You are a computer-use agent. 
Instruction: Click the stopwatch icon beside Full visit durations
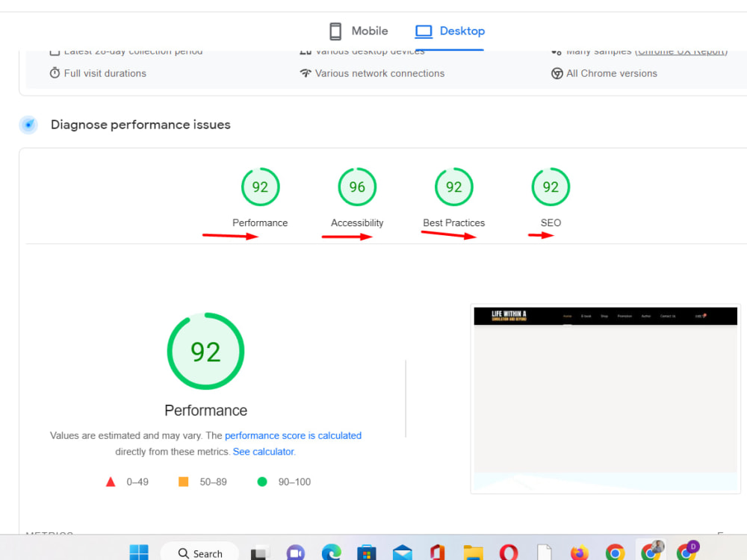tap(55, 73)
